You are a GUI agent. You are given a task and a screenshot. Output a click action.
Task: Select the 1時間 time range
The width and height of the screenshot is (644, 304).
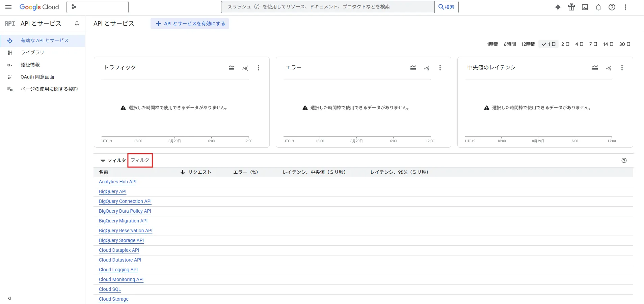click(492, 44)
